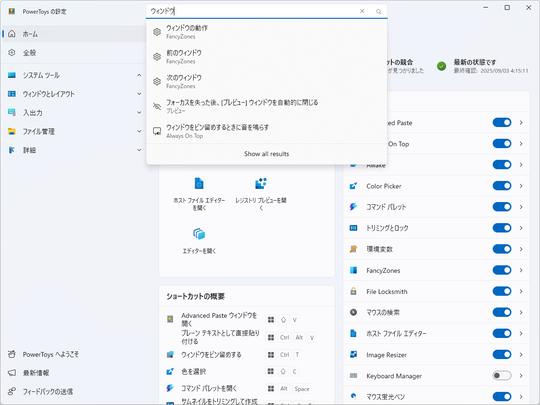540x405 pixels.
Task: Click the Image Resizer module icon
Action: 353,354
